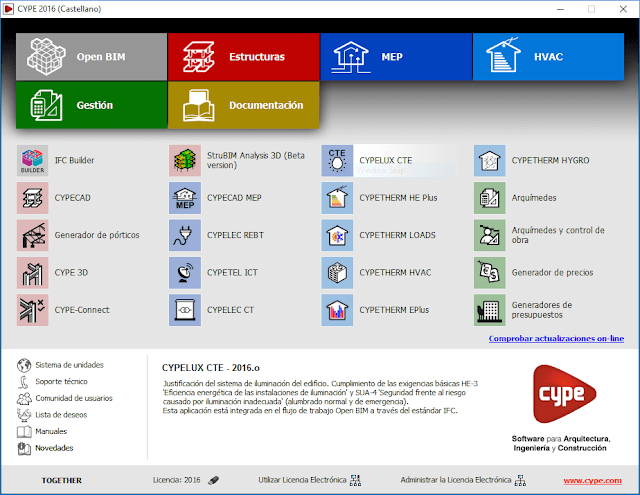640x495 pixels.
Task: Launch Generadores de presupuestos icon
Action: (x=489, y=310)
